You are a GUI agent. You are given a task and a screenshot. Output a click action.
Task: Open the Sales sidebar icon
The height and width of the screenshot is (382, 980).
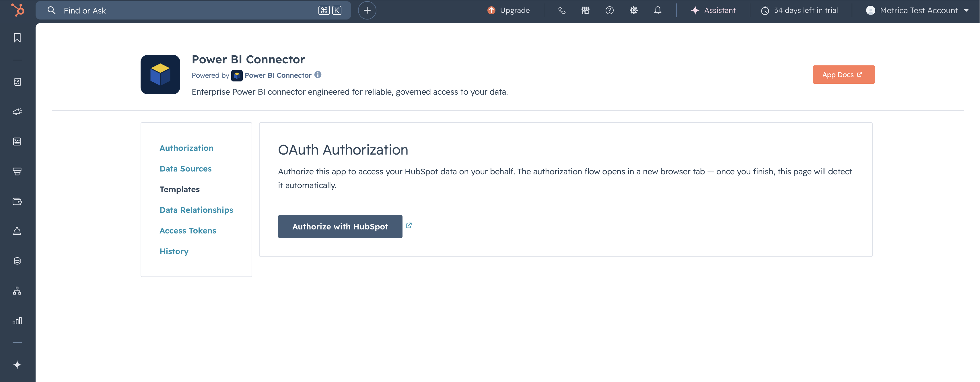tap(17, 171)
